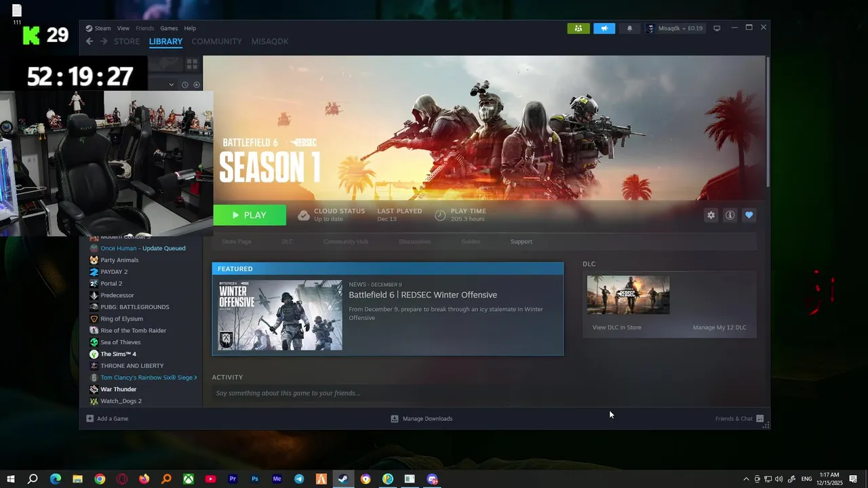Screen dimensions: 868x488
Task: Show hidden system tray icons chevron
Action: coord(747,479)
